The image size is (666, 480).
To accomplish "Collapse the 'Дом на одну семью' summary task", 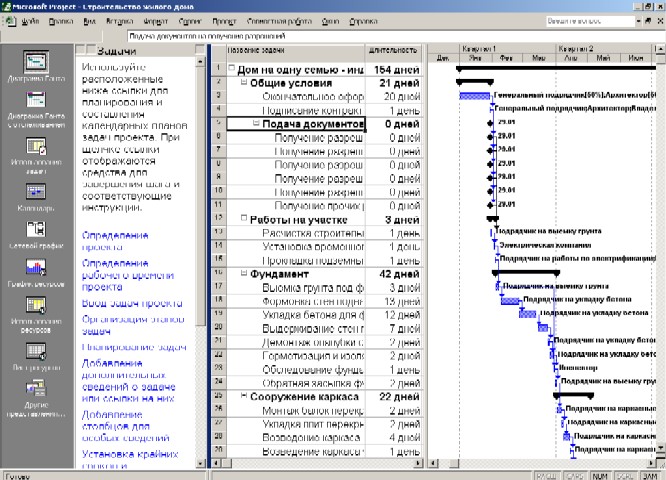I will pyautogui.click(x=231, y=68).
